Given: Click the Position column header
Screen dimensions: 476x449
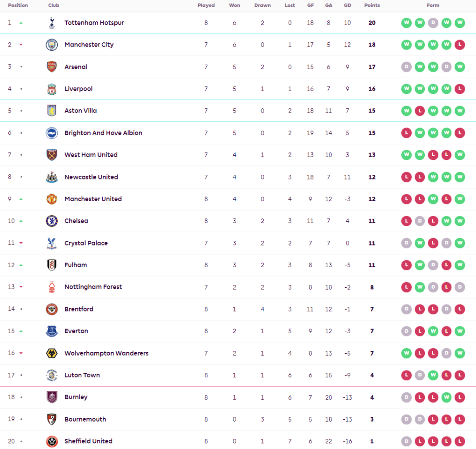Looking at the screenshot, I should (x=18, y=6).
